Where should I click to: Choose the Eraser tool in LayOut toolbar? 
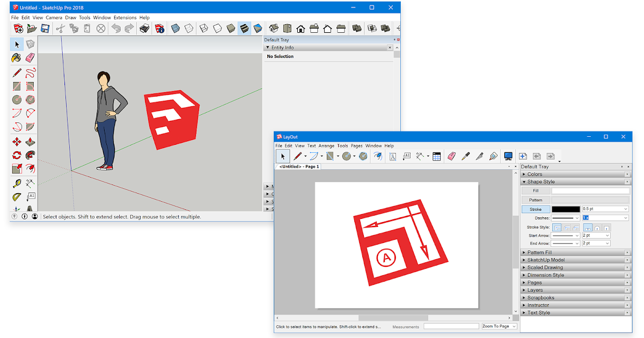click(451, 156)
